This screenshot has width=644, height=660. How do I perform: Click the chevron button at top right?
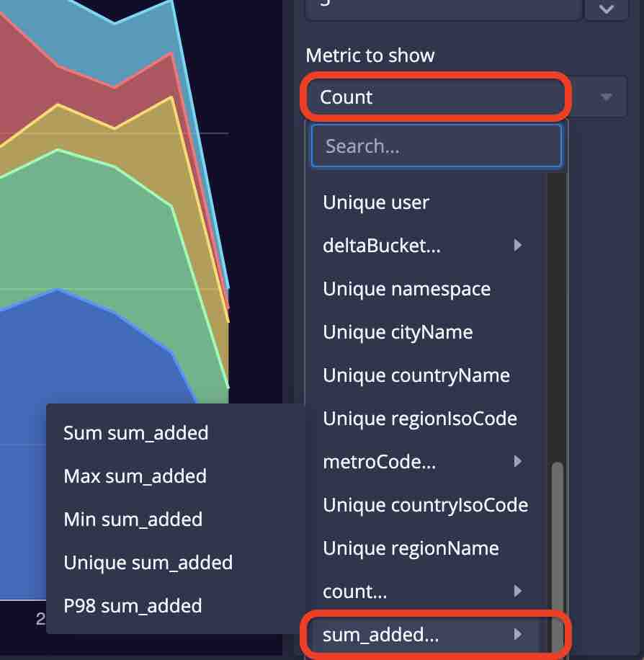[x=607, y=9]
